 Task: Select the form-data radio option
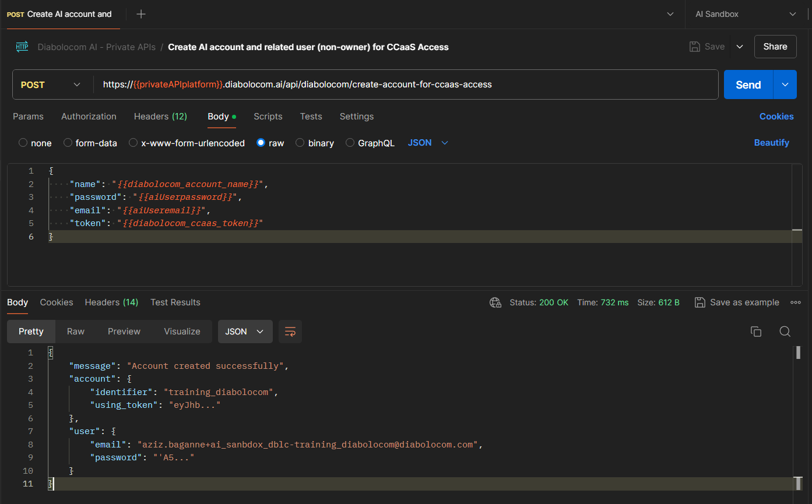tap(68, 143)
